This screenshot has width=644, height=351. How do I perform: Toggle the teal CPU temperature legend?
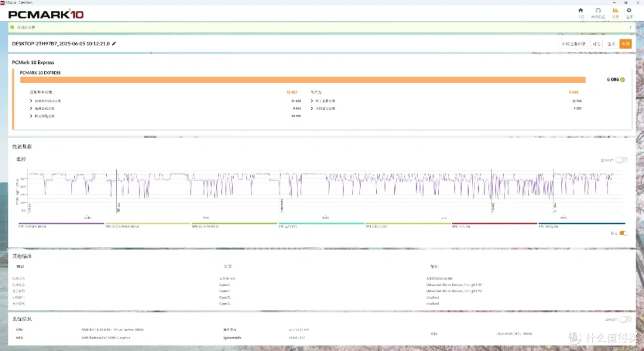321,225
